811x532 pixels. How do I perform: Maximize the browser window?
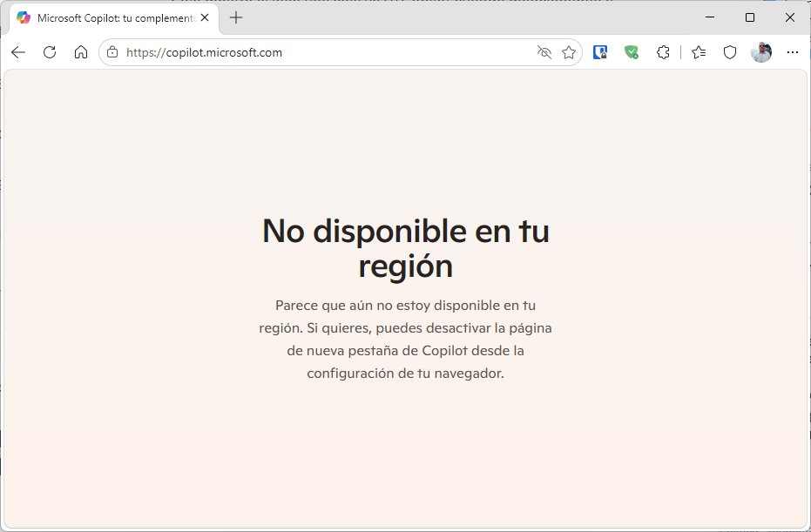tap(750, 17)
